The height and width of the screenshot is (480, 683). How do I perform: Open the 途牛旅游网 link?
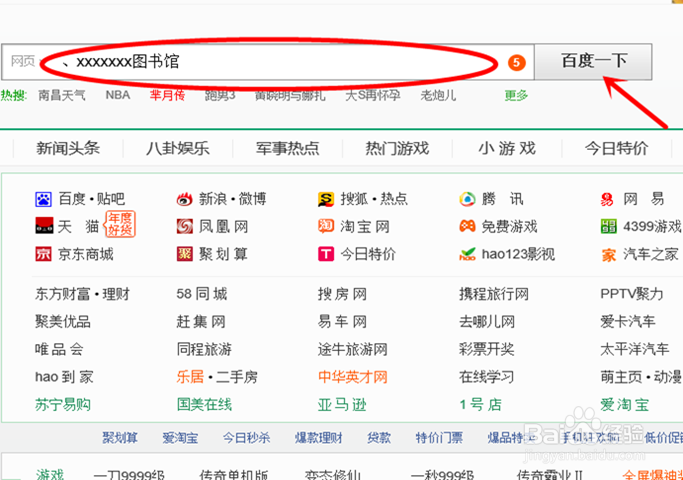pyautogui.click(x=352, y=349)
